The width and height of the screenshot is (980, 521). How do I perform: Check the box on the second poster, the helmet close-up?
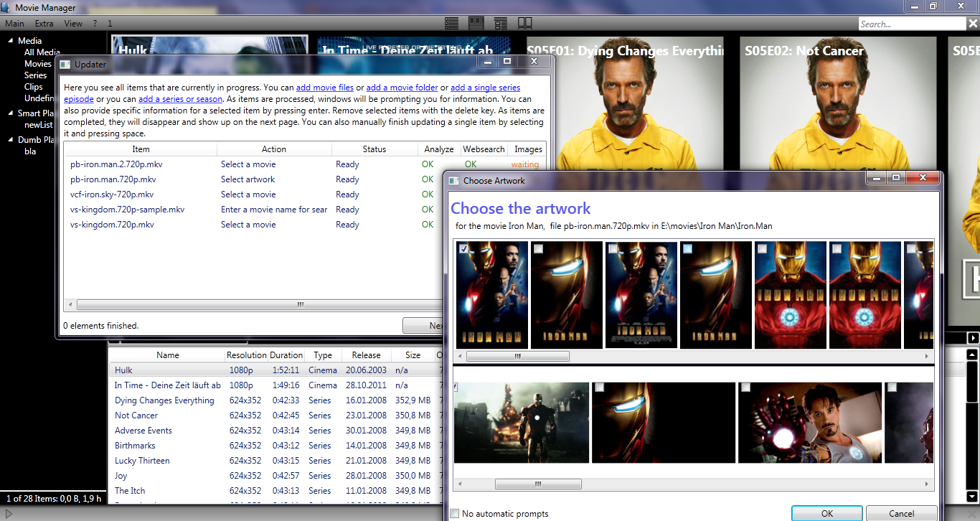[538, 248]
